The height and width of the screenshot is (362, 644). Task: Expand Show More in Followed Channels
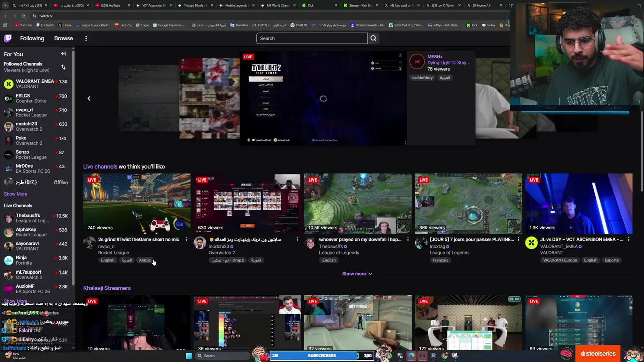pos(16,194)
